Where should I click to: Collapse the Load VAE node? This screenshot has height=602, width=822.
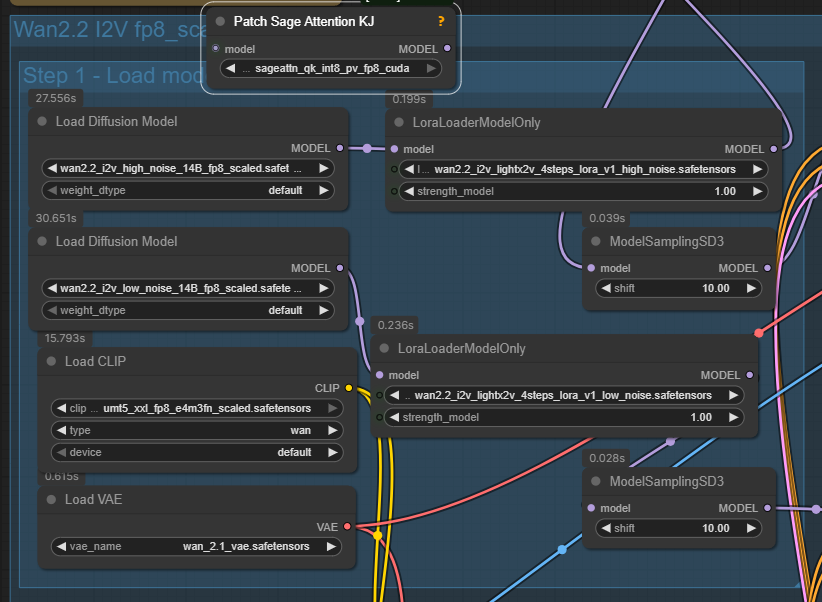51,499
